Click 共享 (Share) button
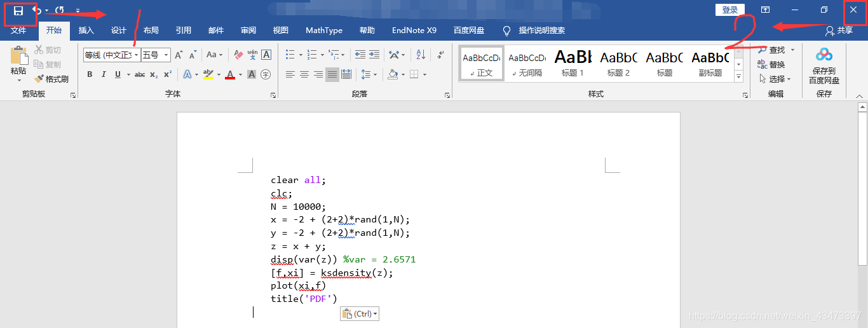Viewport: 868px width, 328px height. (x=839, y=31)
